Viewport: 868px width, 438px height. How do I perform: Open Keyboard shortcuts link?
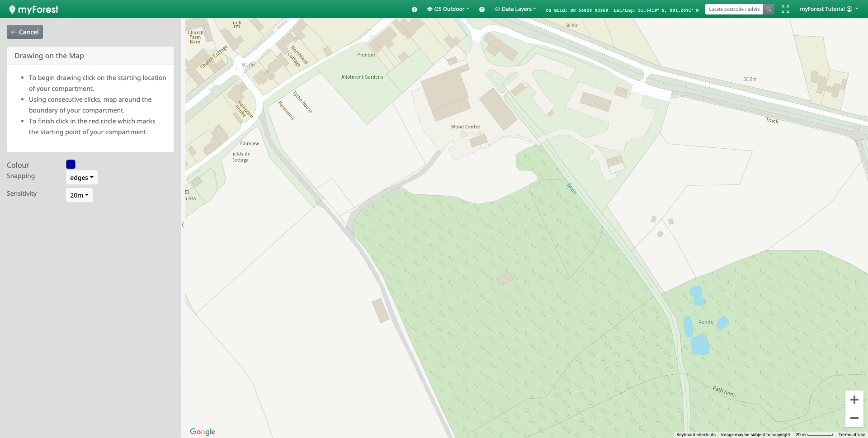[696, 434]
